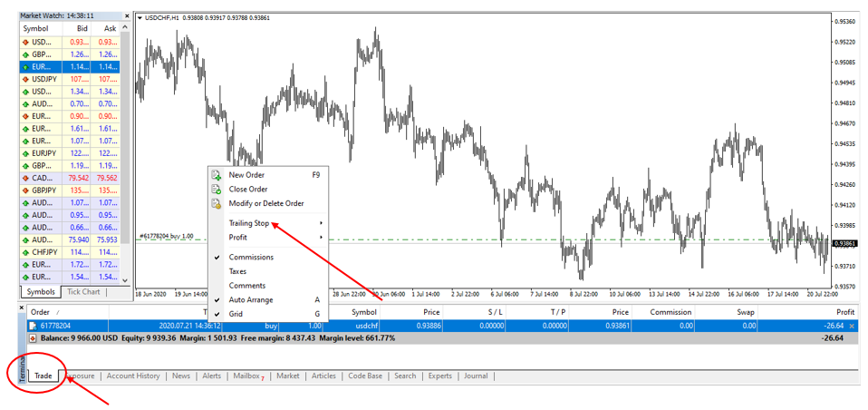868x410 pixels.
Task: Click the balance row icon in Terminal
Action: [x=34, y=337]
